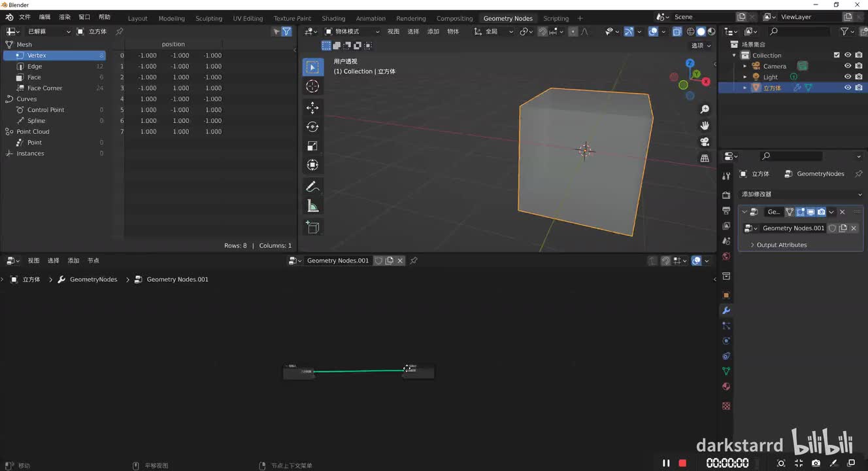Open the 选项 options dropdown

pos(701,46)
